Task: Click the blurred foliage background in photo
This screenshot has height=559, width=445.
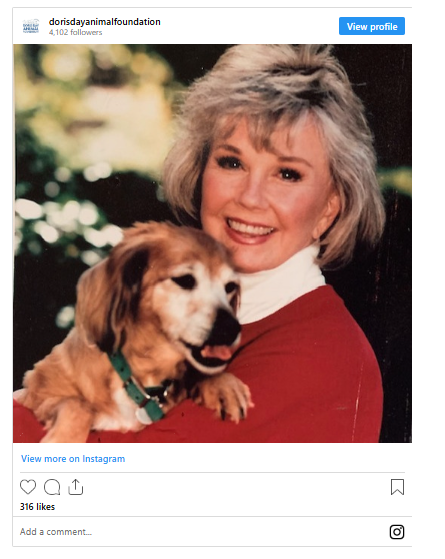Action: pyautogui.click(x=78, y=143)
